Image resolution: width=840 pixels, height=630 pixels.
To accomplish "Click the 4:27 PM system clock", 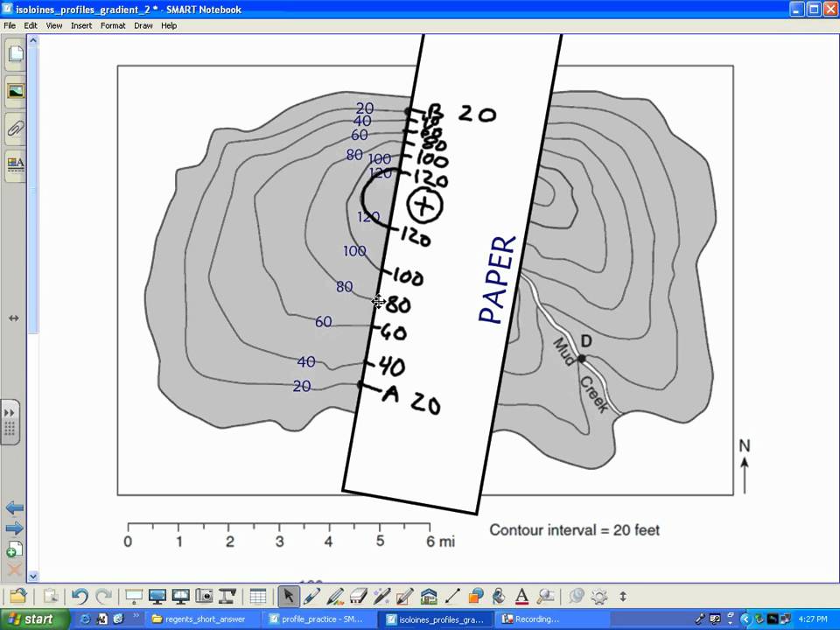I will pos(812,619).
